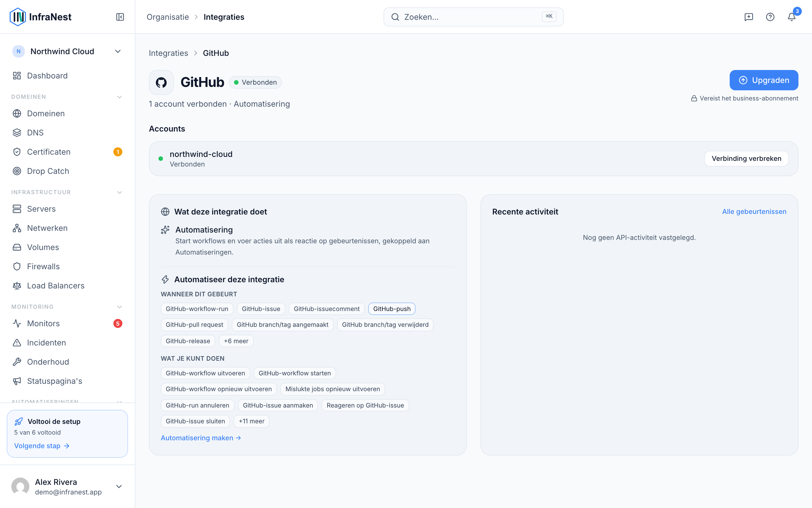Screen dimensions: 812x508
Task: Click the search magnifier icon
Action: click(395, 17)
